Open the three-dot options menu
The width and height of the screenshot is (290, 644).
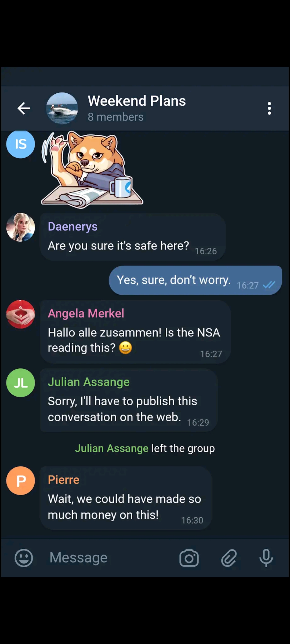tap(269, 108)
